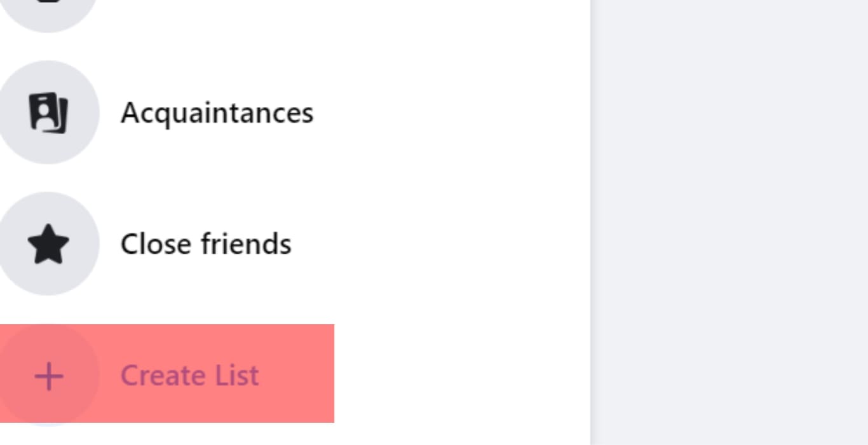Click the Create List text label

pos(189,376)
